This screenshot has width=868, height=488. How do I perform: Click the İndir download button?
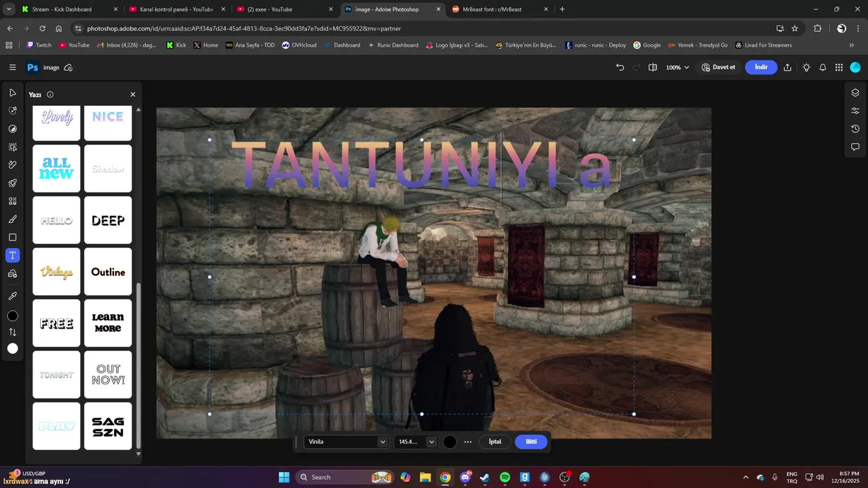(761, 67)
